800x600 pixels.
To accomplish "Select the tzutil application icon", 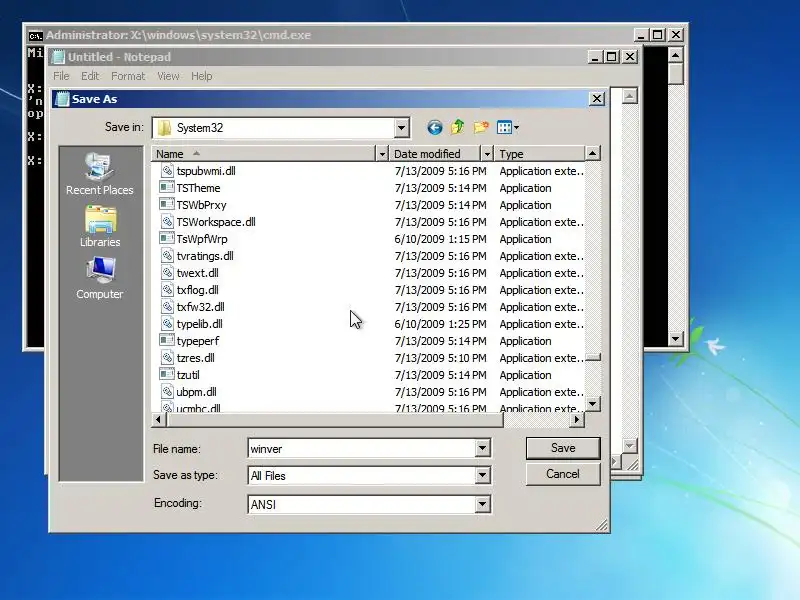I will [167, 374].
